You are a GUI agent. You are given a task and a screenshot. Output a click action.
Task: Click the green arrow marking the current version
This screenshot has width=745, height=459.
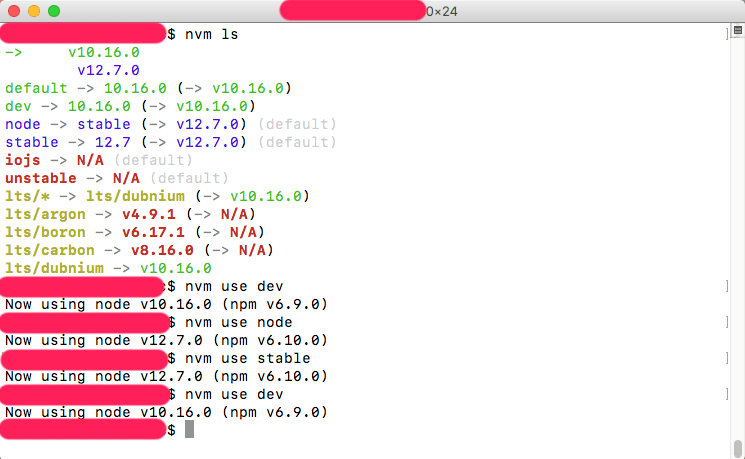point(14,52)
